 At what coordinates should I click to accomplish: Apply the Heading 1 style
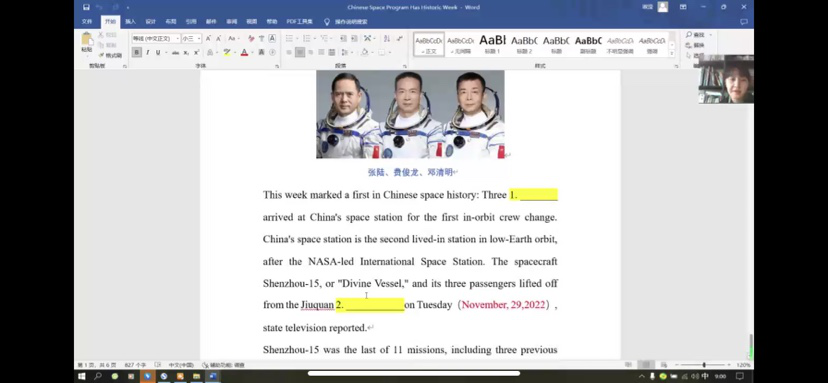(493, 44)
